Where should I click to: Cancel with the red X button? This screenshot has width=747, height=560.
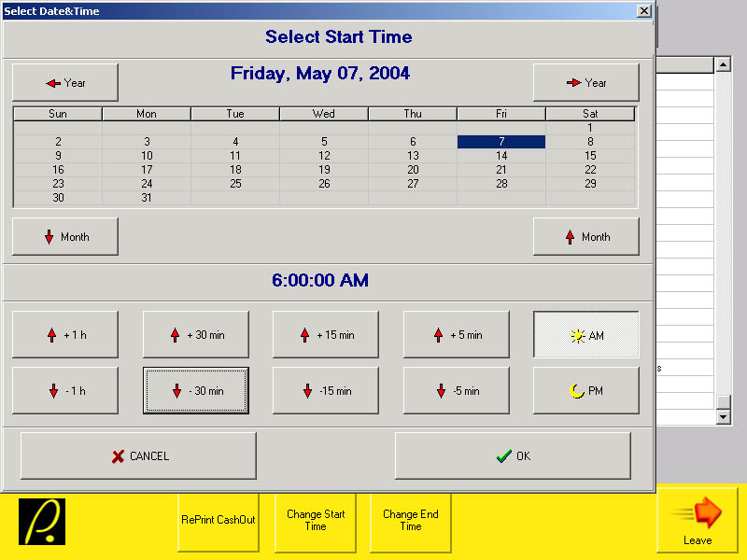(138, 456)
